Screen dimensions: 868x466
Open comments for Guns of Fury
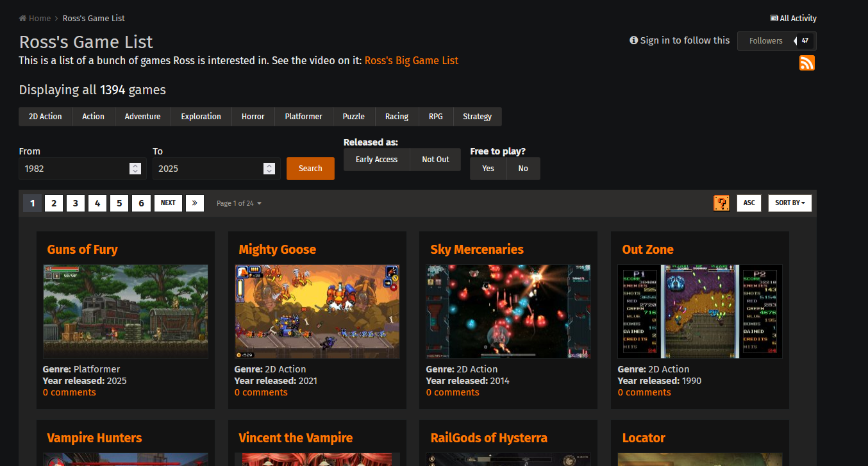pyautogui.click(x=69, y=392)
